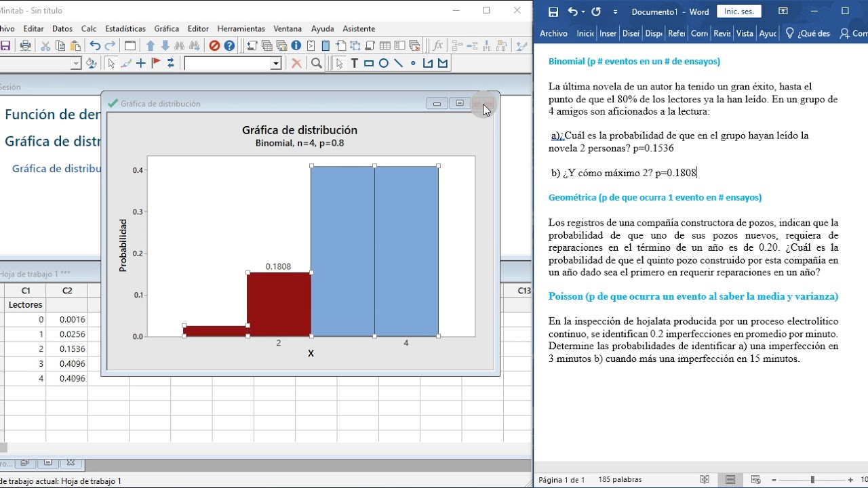Undo last action in Minitab
The image size is (868, 488).
pos(95,45)
